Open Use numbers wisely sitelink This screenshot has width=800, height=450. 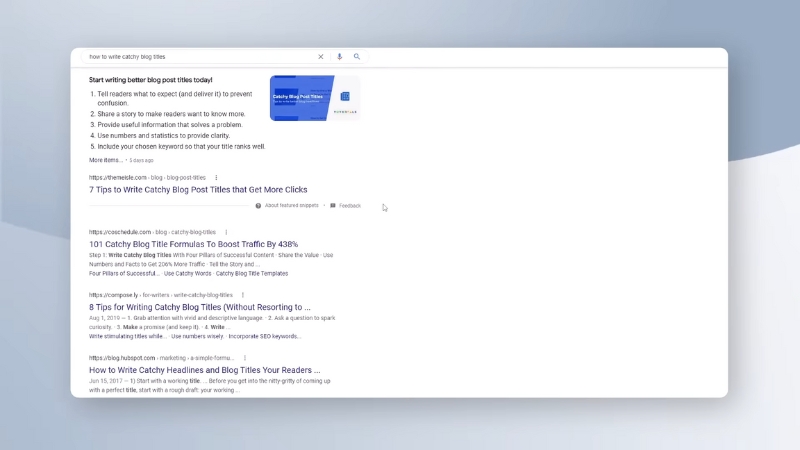197,337
